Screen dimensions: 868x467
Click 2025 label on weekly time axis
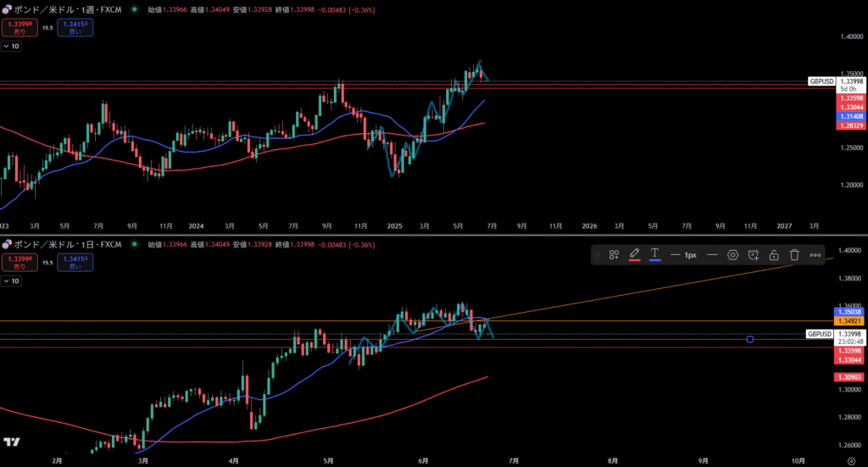click(395, 225)
